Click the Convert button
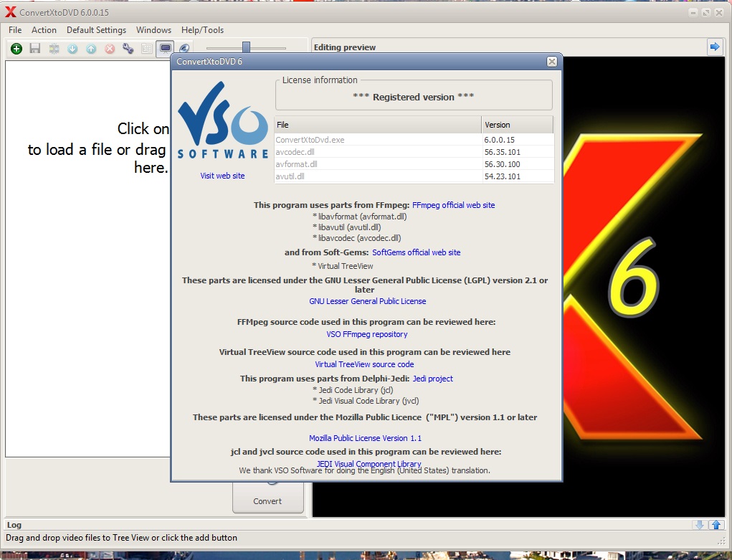The height and width of the screenshot is (560, 732). (268, 499)
